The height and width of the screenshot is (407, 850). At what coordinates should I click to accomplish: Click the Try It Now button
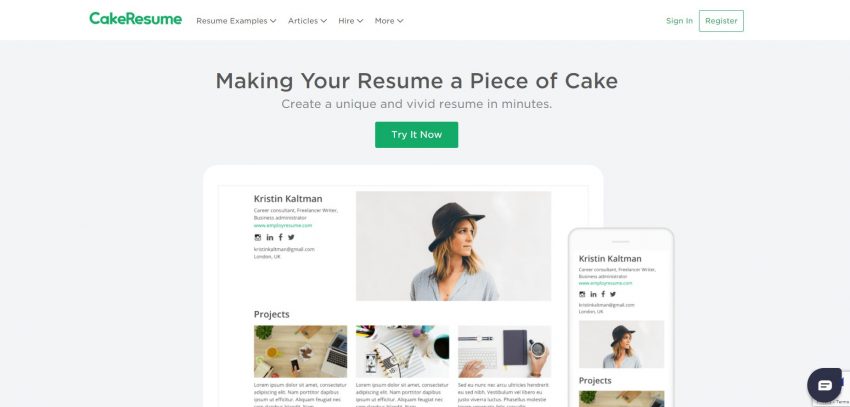pos(416,134)
